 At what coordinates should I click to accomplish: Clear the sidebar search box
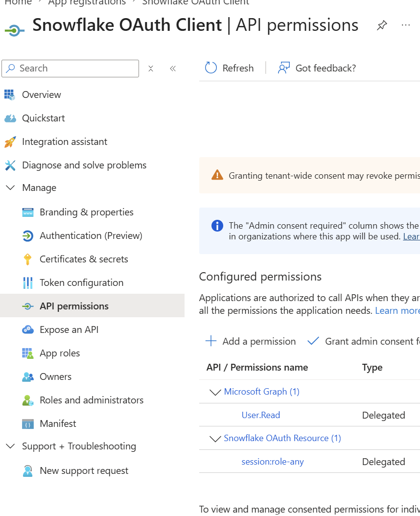[x=151, y=69]
